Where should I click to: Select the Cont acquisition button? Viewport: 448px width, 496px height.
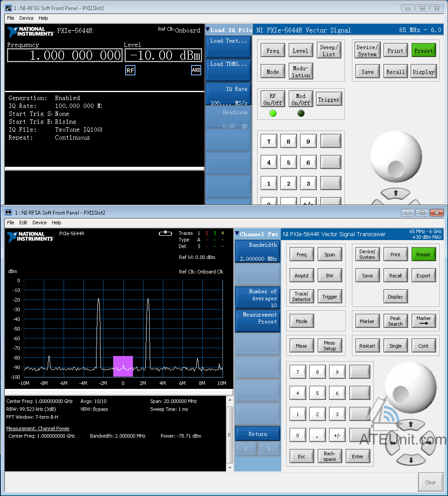click(x=423, y=346)
